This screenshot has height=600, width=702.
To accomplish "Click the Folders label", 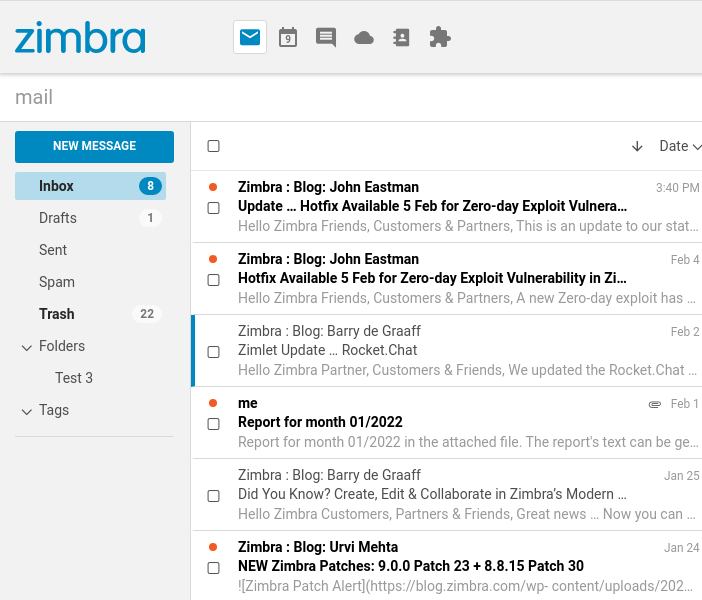I will click(62, 346).
